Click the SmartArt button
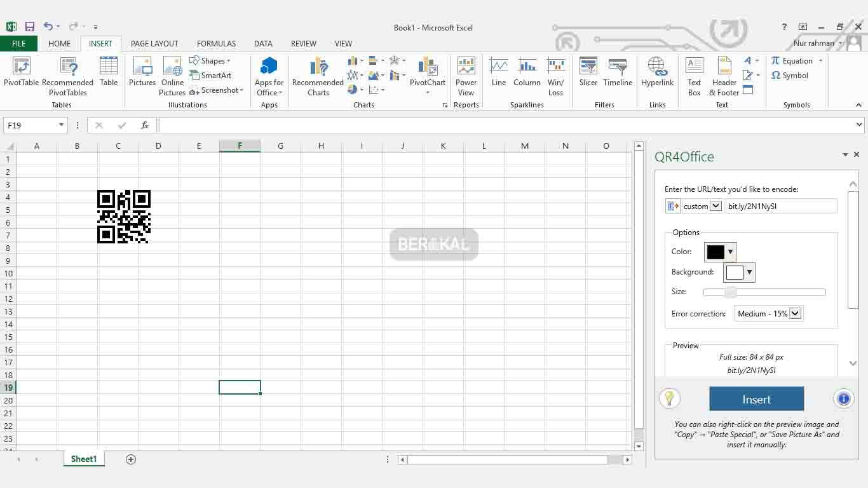 pyautogui.click(x=210, y=76)
